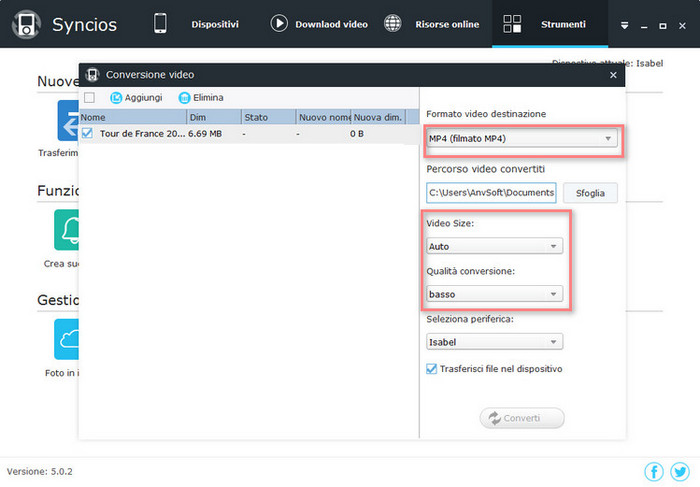Click the 0 B new size cell
Screen dimensions: 700x487
(357, 133)
